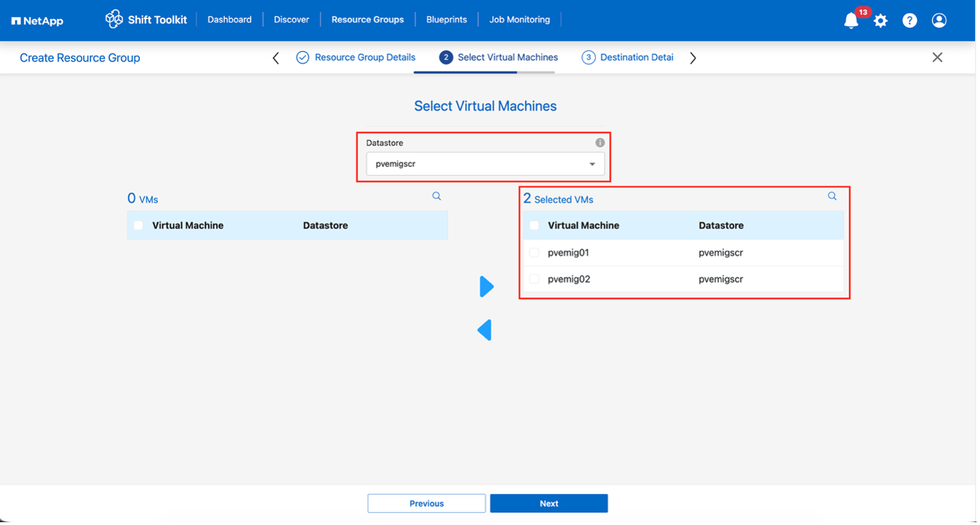Image resolution: width=980 pixels, height=525 pixels.
Task: Click the info icon next to Datastore
Action: coord(599,142)
